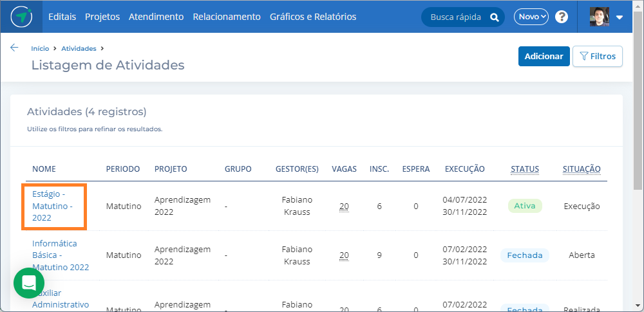Click inscritos value 9

pyautogui.click(x=379, y=255)
